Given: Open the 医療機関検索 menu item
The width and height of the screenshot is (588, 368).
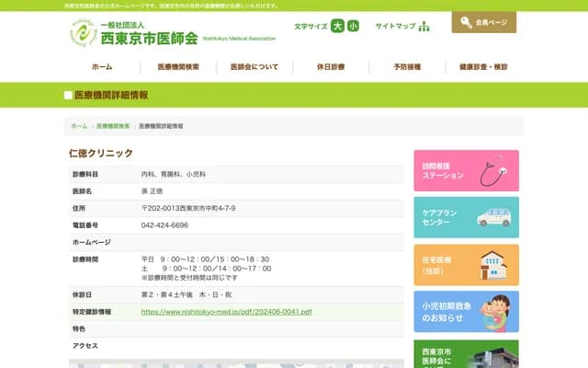Looking at the screenshot, I should click(178, 67).
